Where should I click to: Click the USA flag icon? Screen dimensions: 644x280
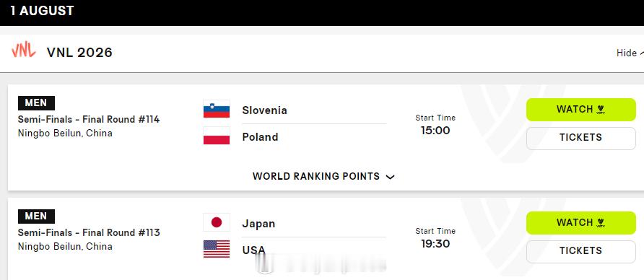tap(217, 249)
